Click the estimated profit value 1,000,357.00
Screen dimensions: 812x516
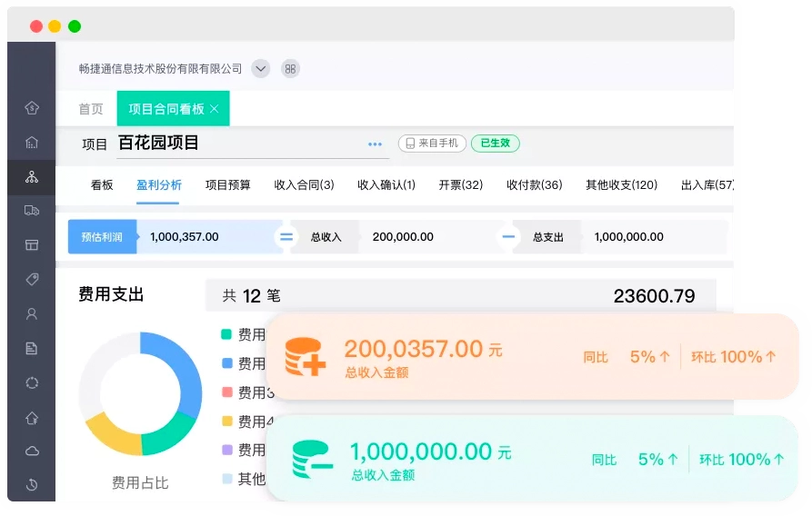(185, 236)
